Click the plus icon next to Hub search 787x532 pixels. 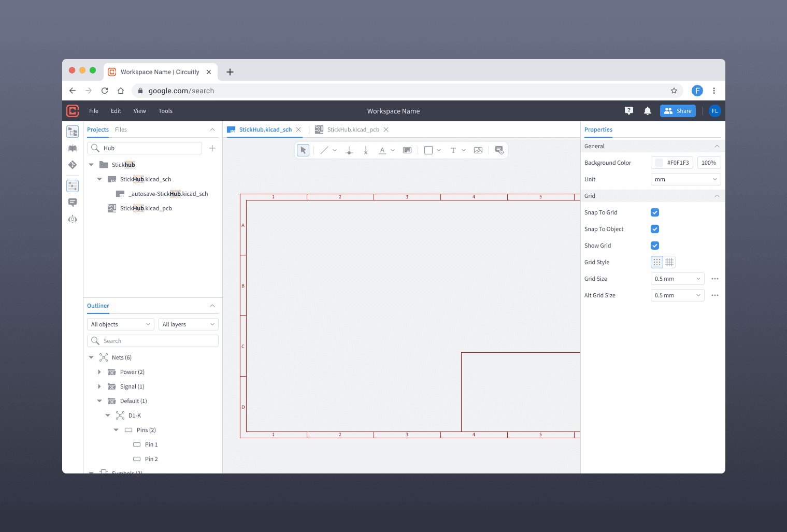[x=212, y=148]
